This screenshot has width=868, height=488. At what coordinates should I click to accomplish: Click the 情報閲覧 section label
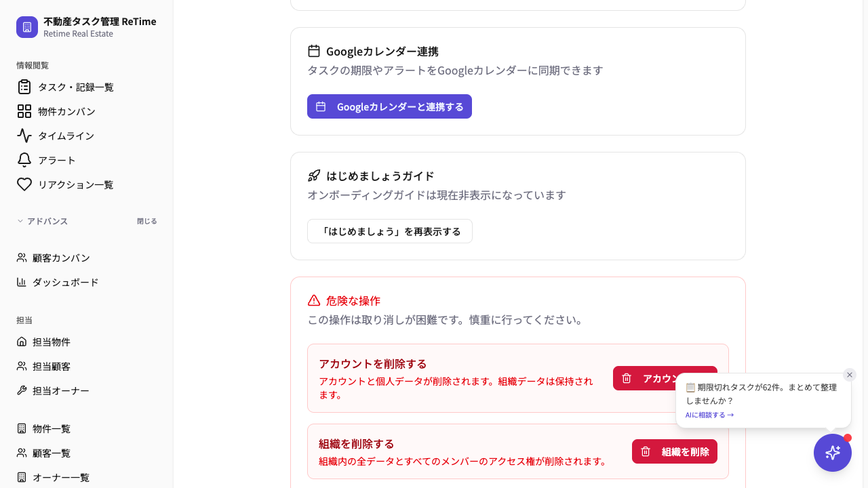[33, 65]
